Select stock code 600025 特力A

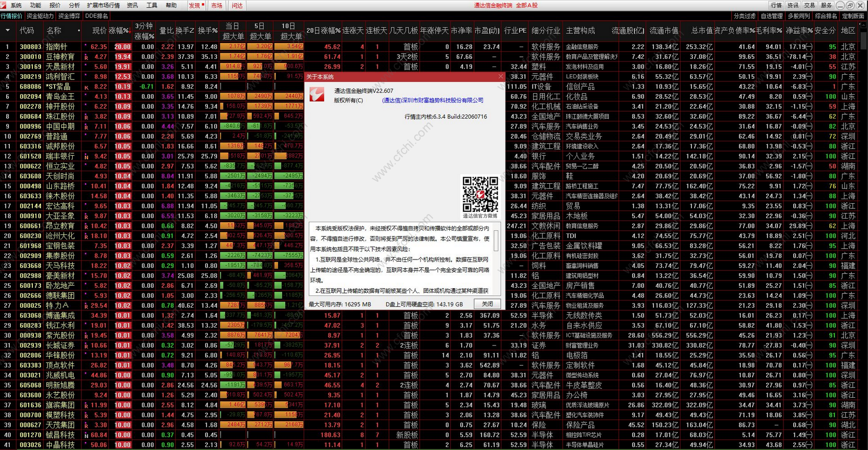(31, 306)
